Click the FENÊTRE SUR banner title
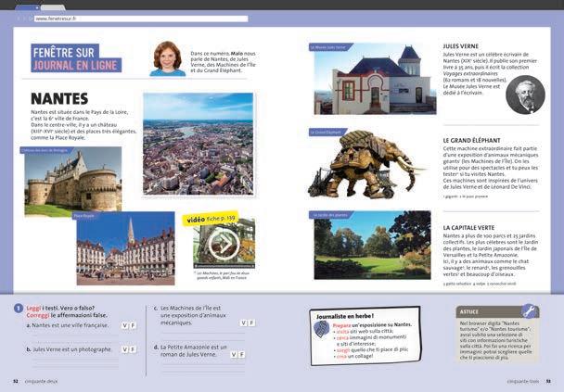This screenshot has height=392, width=564. click(64, 53)
